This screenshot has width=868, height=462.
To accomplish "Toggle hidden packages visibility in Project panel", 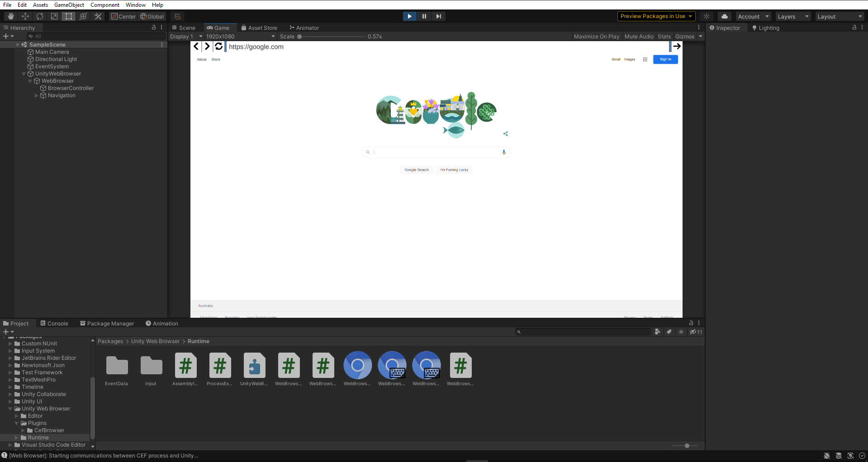I will coord(695,332).
